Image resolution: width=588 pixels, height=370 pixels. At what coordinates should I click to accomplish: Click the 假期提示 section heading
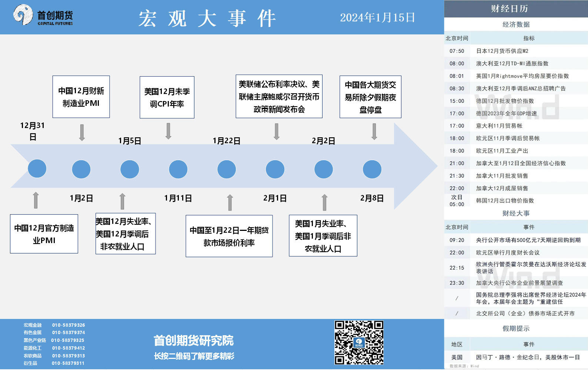[516, 329]
